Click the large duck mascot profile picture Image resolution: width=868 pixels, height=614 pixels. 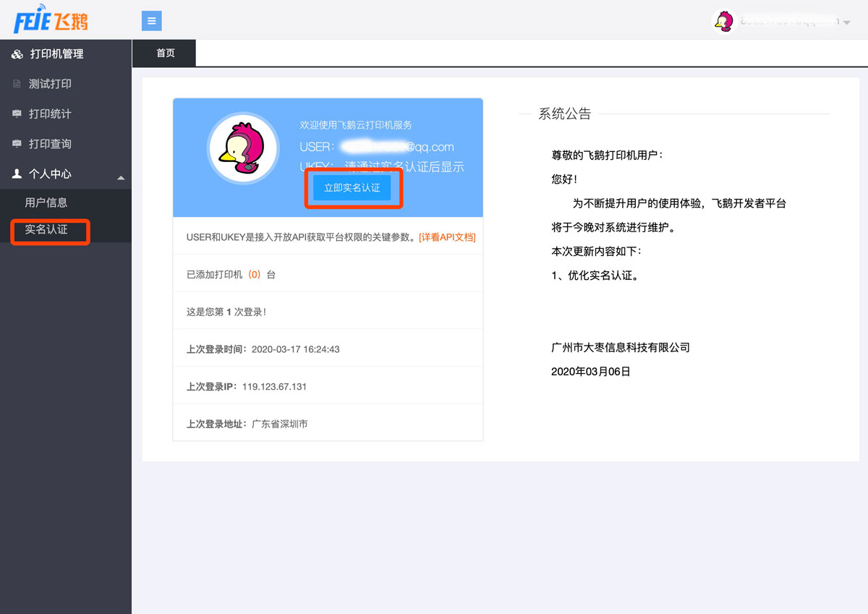click(243, 148)
